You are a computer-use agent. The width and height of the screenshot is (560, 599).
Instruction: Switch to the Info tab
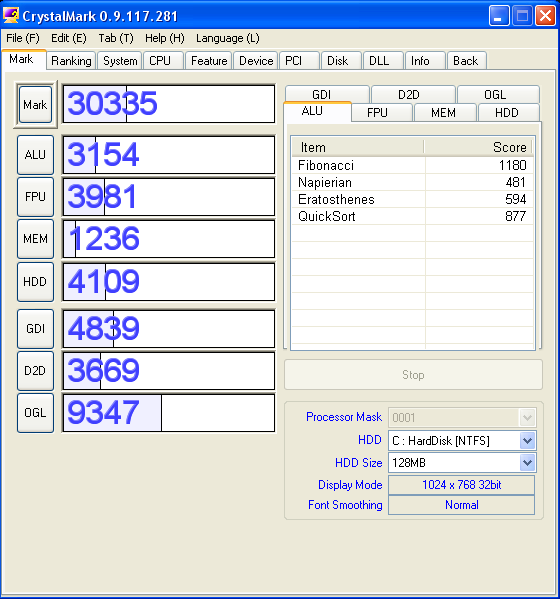click(425, 61)
